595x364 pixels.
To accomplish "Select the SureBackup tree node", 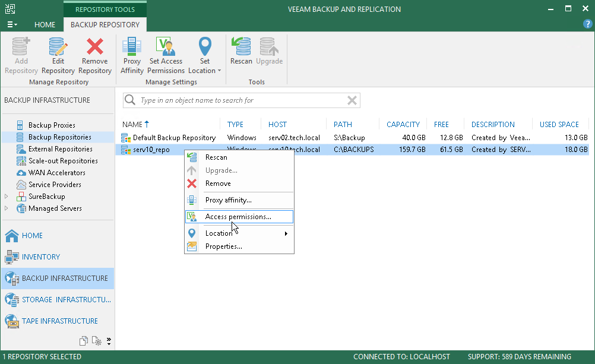I will [x=47, y=197].
